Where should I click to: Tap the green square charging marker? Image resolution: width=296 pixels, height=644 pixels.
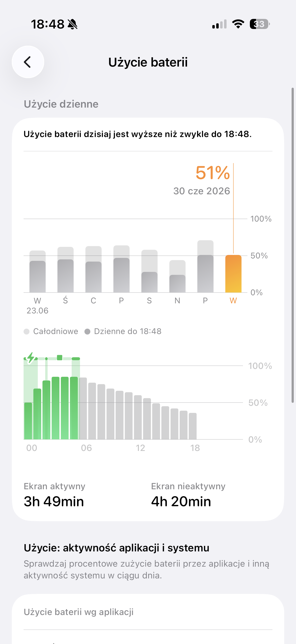(x=59, y=358)
